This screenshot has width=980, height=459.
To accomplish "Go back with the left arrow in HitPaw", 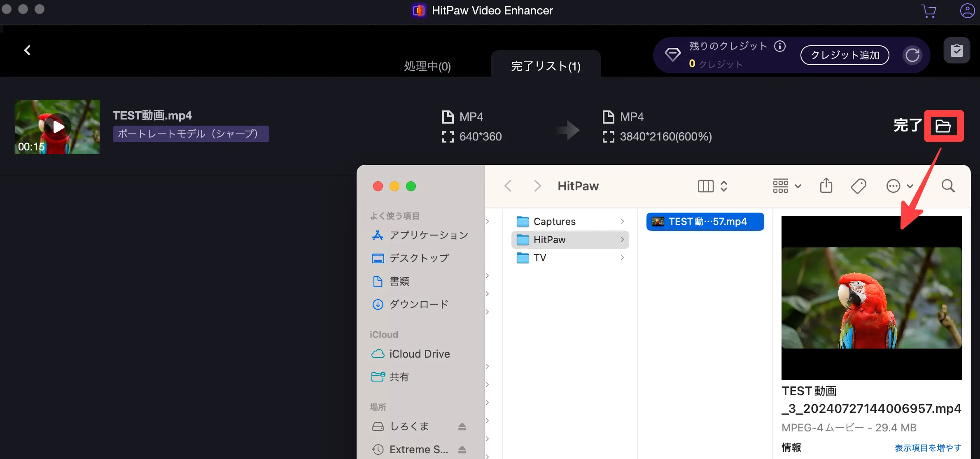I will pos(27,50).
